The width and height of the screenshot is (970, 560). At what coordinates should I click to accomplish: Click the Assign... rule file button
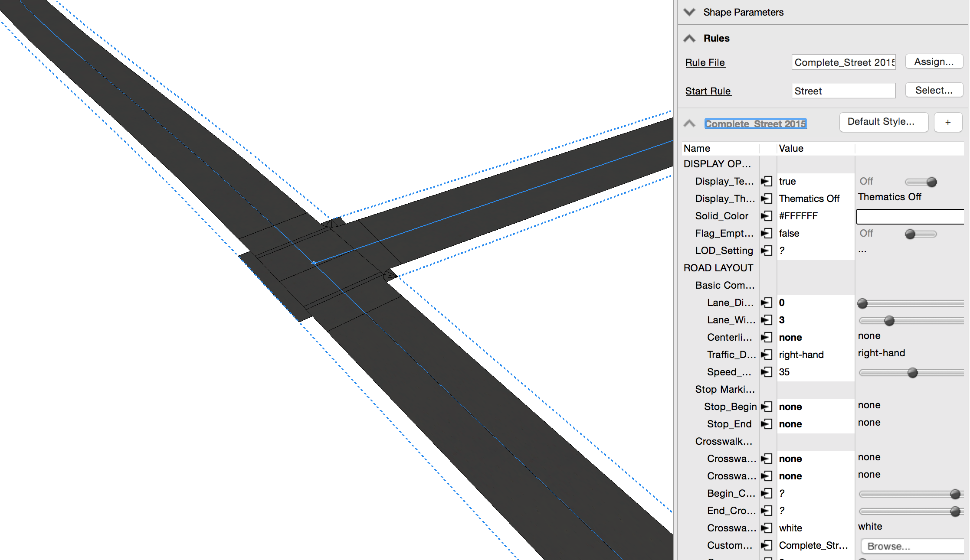934,62
